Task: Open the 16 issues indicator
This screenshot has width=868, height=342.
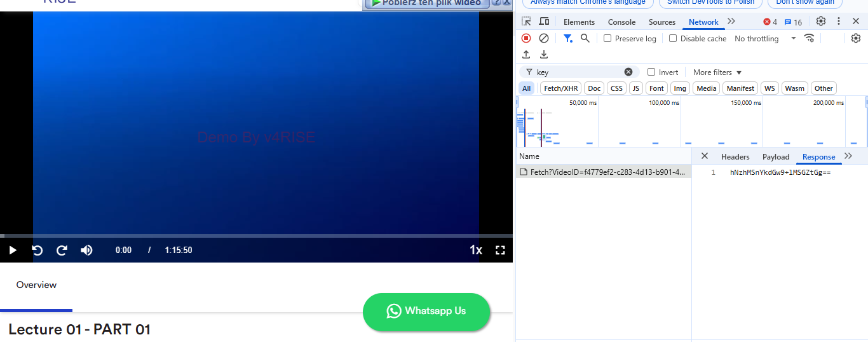Action: (x=793, y=22)
